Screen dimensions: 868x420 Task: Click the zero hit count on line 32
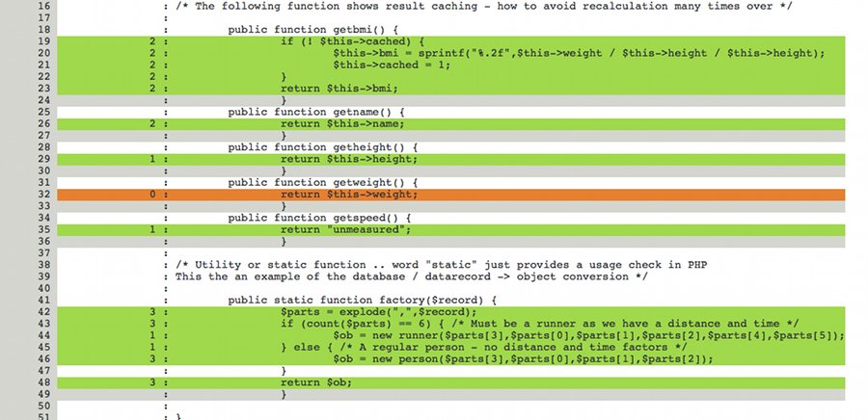(x=153, y=195)
